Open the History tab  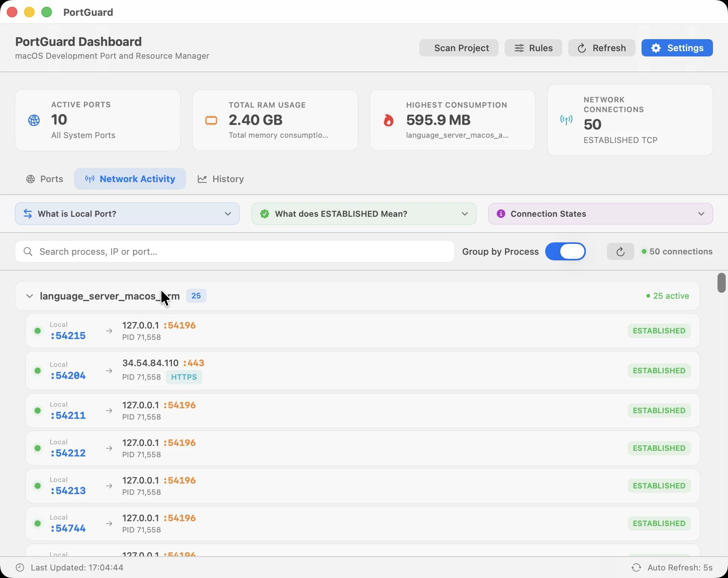[x=221, y=179]
